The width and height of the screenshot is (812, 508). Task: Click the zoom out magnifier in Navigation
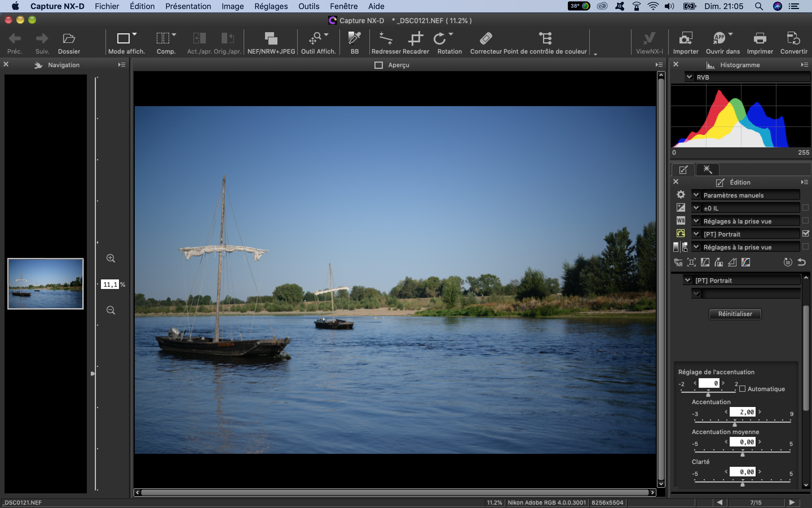(111, 310)
